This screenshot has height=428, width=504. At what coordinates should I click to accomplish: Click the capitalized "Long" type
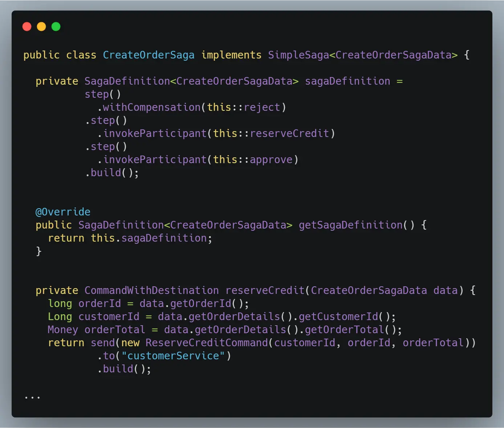(60, 316)
